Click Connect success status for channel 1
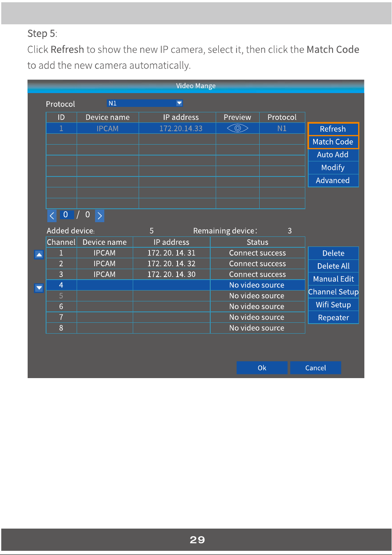 click(x=258, y=253)
